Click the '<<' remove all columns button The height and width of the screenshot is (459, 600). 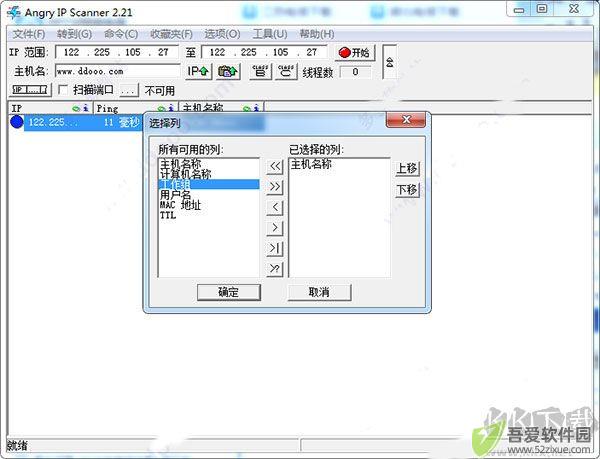click(x=275, y=166)
